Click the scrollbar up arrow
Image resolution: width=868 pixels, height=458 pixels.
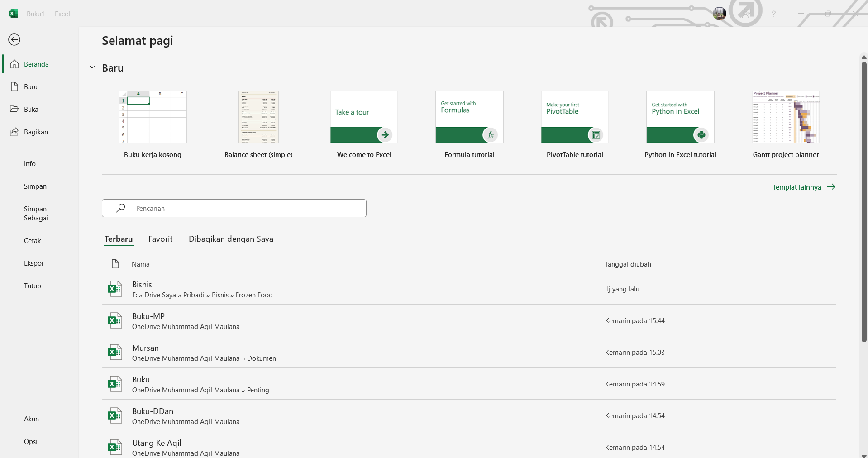tap(864, 57)
